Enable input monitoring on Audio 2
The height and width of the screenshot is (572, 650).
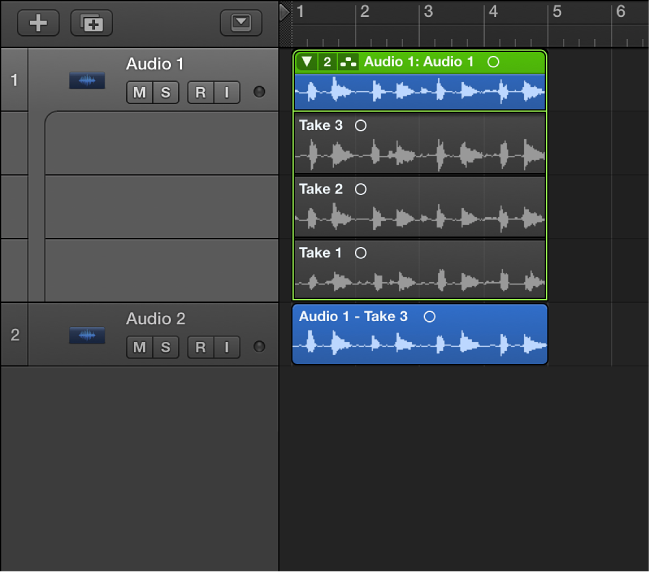[227, 347]
